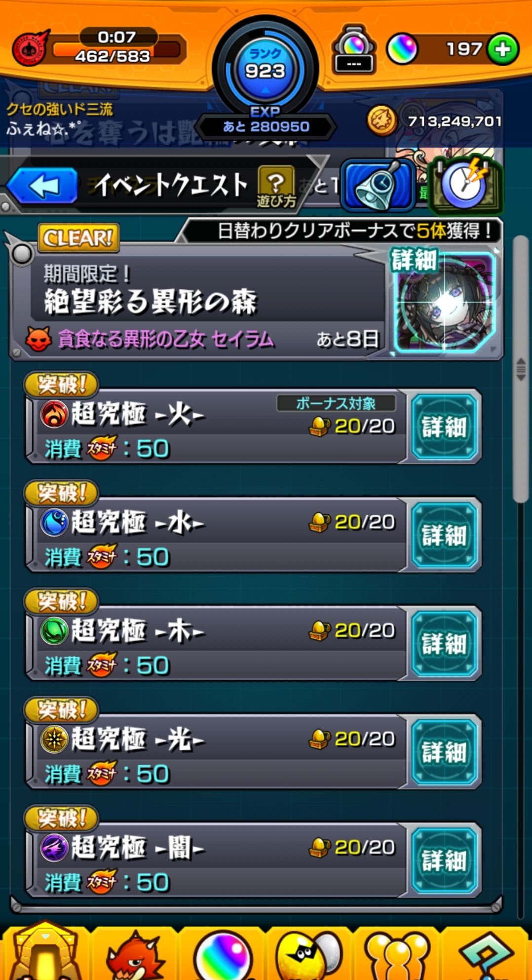Tap the blue back arrow button
Screen dimensions: 532x980
point(43,186)
